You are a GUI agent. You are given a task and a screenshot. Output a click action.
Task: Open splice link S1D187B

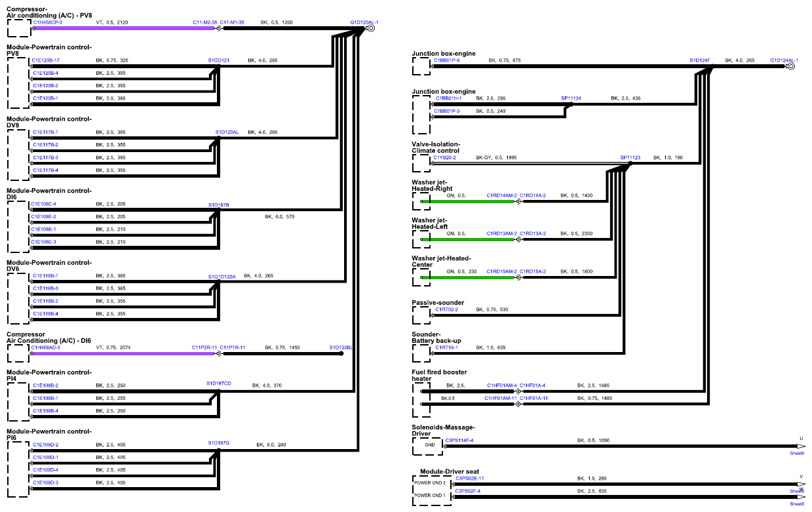pyautogui.click(x=219, y=205)
